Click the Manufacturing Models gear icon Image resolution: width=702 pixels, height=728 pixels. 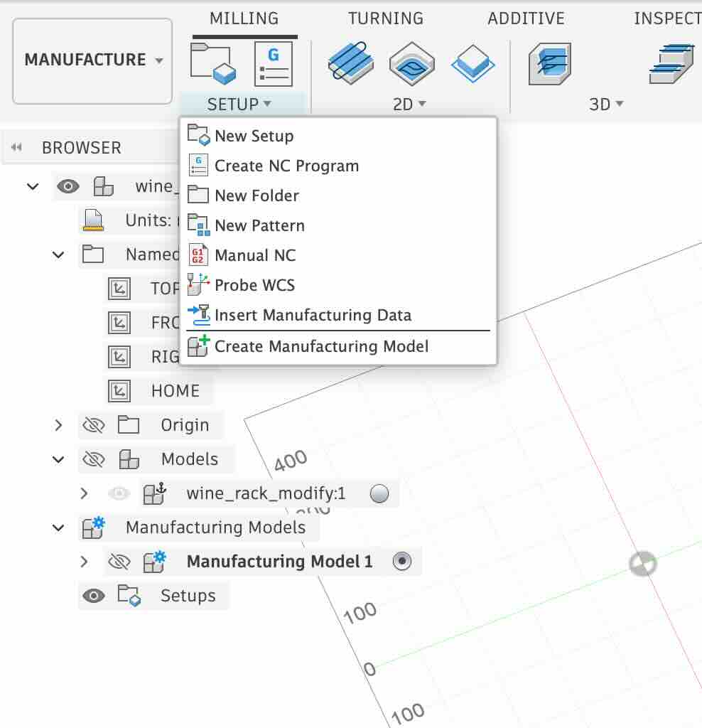tap(93, 528)
